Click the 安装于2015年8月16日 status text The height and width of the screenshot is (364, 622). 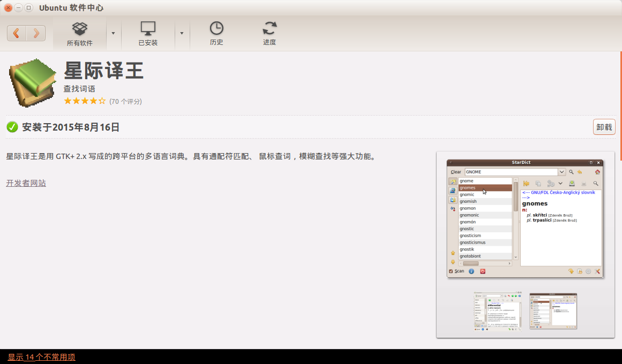(71, 127)
